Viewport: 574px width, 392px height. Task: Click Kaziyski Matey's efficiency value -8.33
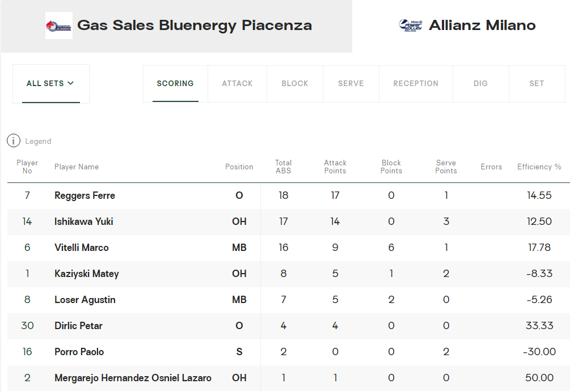click(x=539, y=274)
